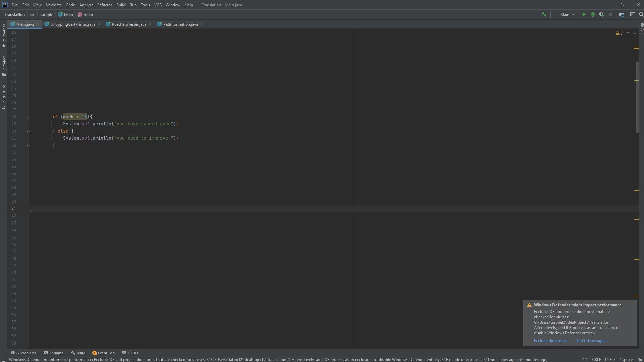Open Search Everywhere magnifier icon
This screenshot has height=362, width=644.
tap(641, 15)
